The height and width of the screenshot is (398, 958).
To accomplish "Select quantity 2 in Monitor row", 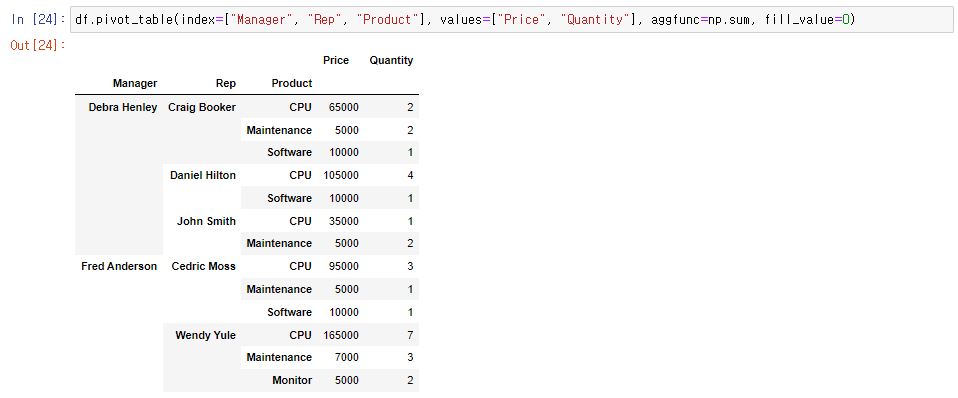I will (x=410, y=380).
